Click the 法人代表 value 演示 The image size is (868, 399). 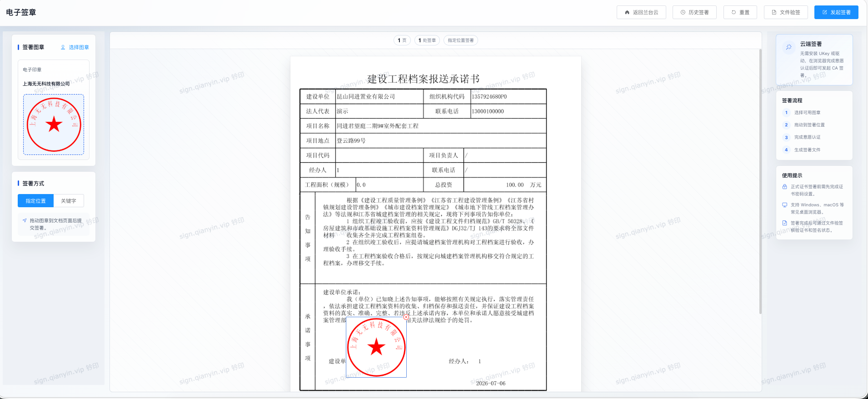(342, 111)
